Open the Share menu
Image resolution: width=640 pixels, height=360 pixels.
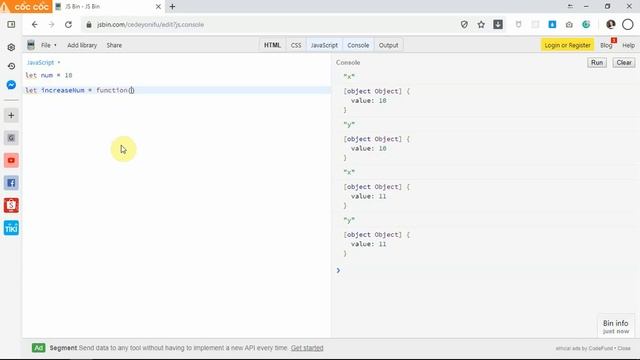coord(114,45)
